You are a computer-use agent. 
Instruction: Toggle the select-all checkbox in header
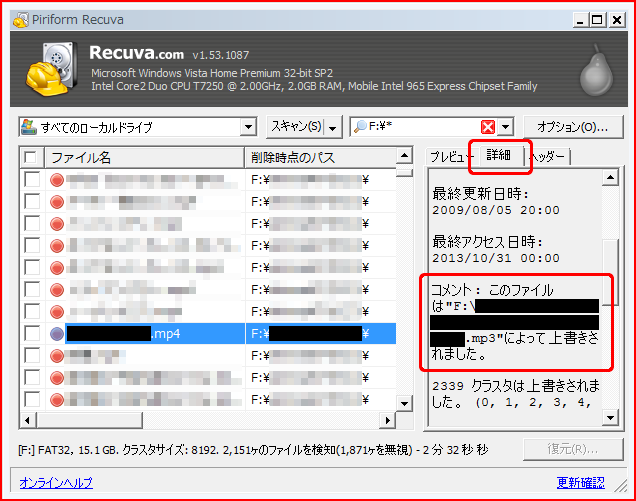30,157
